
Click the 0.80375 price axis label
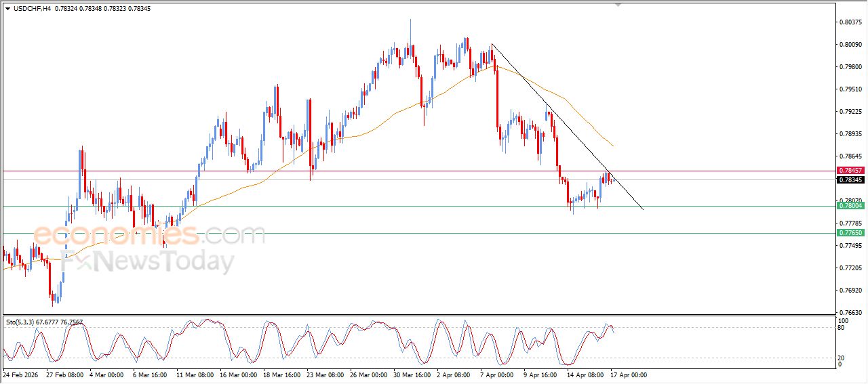[850, 22]
